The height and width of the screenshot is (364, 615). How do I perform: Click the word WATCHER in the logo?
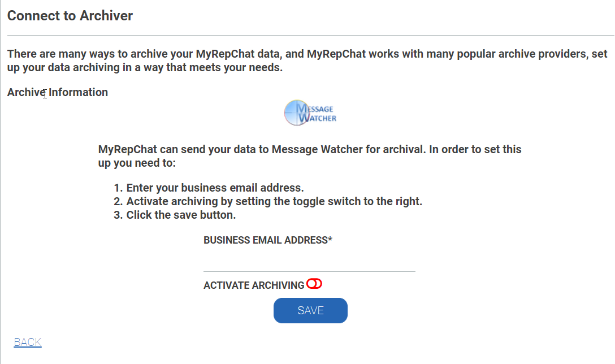317,118
